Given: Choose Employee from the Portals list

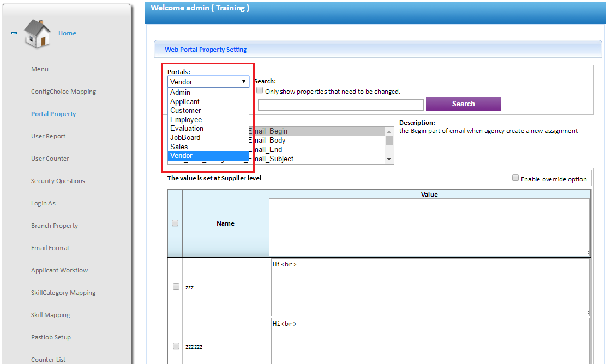Looking at the screenshot, I should coord(208,120).
